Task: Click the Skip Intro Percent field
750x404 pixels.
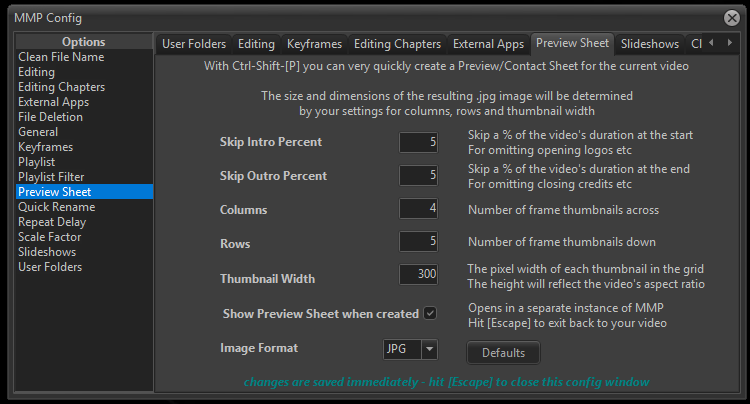Action: click(x=419, y=142)
